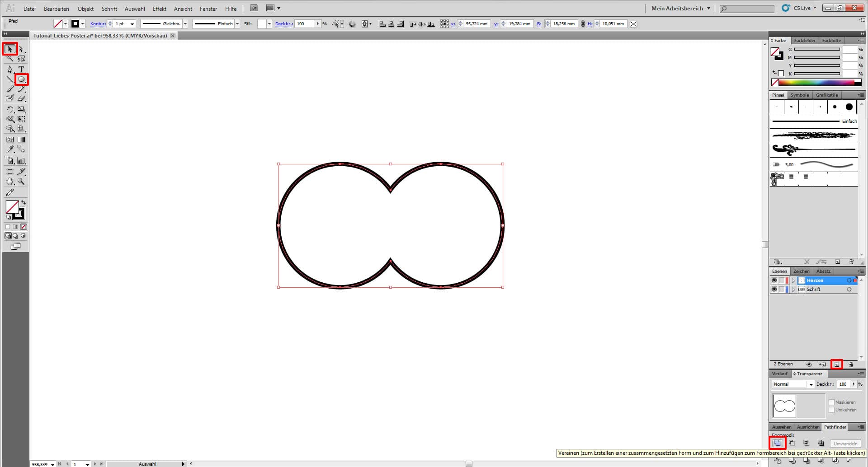Expand the Herzen layer disclosure triangle

click(793, 280)
